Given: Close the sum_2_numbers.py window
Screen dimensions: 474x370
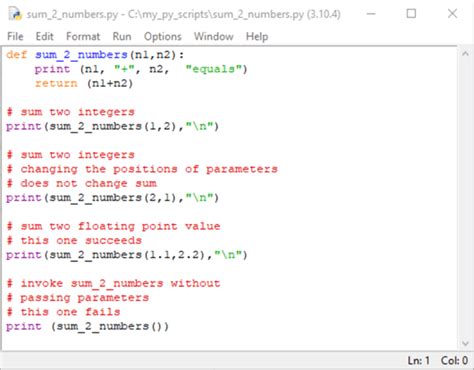Looking at the screenshot, I should pos(452,14).
